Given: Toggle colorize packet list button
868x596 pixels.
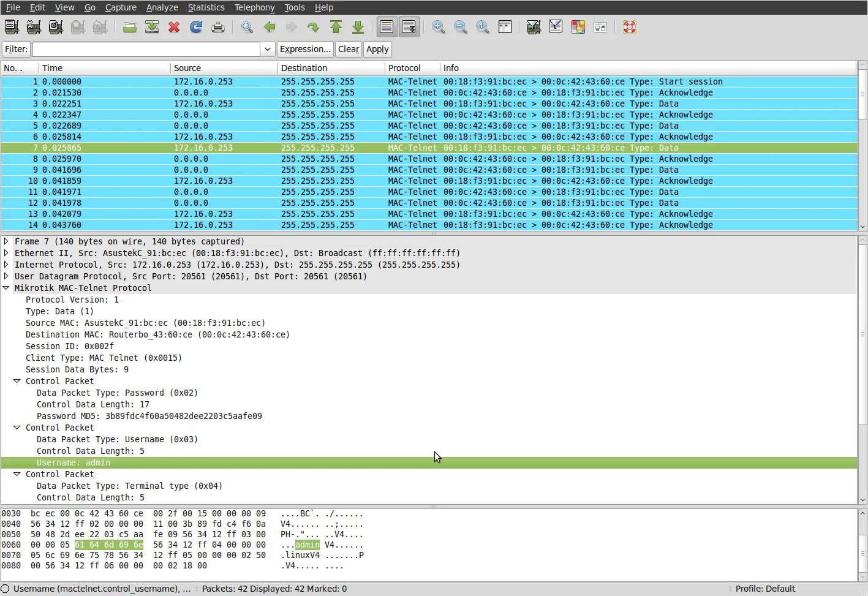Looking at the screenshot, I should point(387,27).
